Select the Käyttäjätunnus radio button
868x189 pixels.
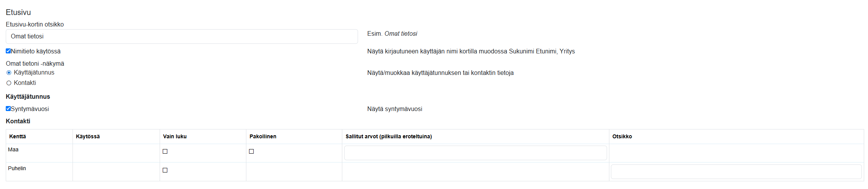(x=9, y=73)
